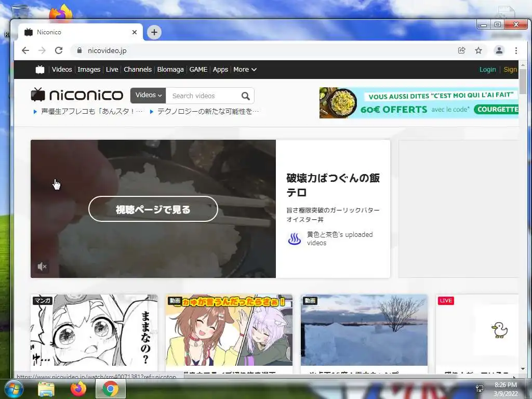532x399 pixels.
Task: Click the network tray icon
Action: coord(480,389)
